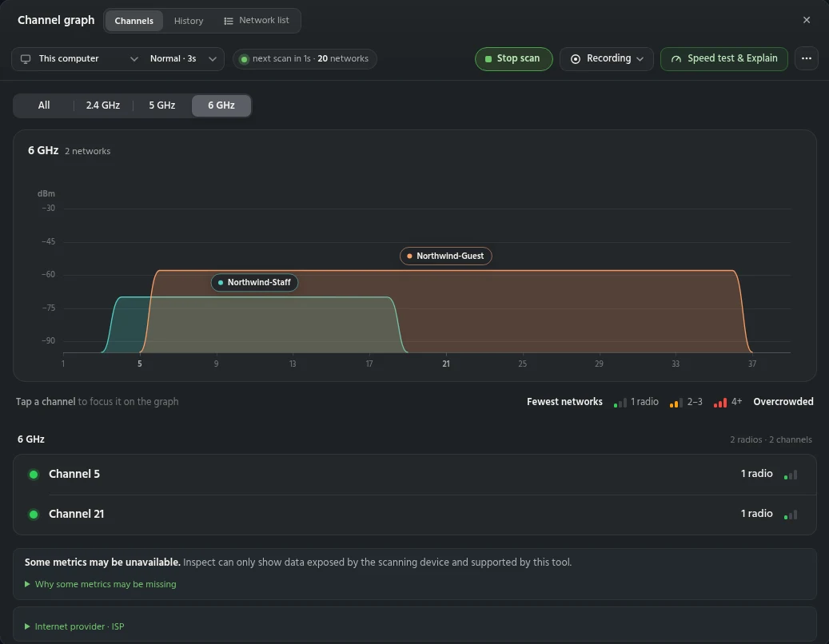Open the Network list tab
The height and width of the screenshot is (644, 829).
point(257,21)
